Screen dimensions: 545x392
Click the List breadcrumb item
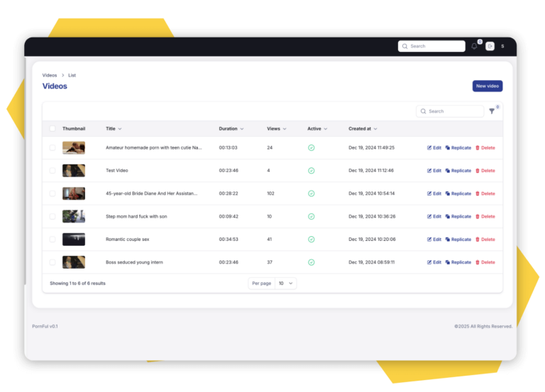[72, 75]
